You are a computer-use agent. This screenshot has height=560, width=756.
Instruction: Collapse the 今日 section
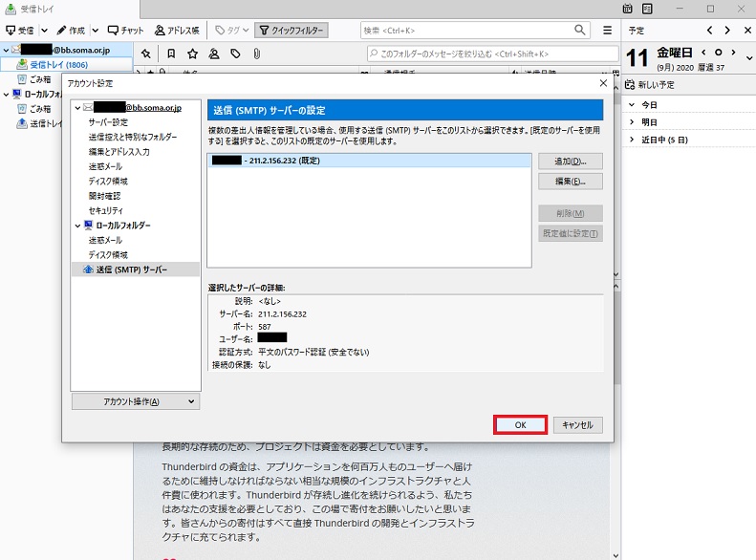pos(632,104)
